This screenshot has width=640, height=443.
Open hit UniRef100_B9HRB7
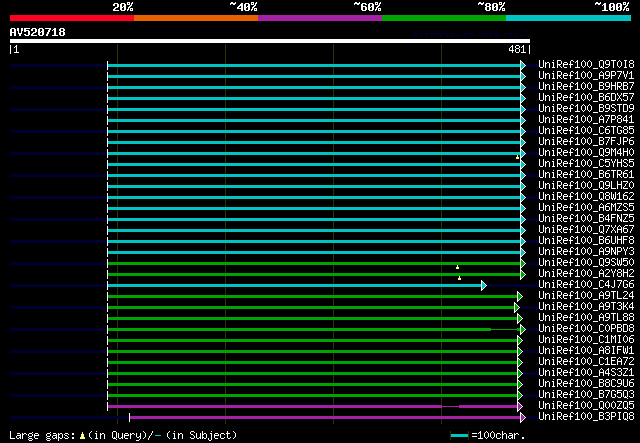tap(586, 86)
